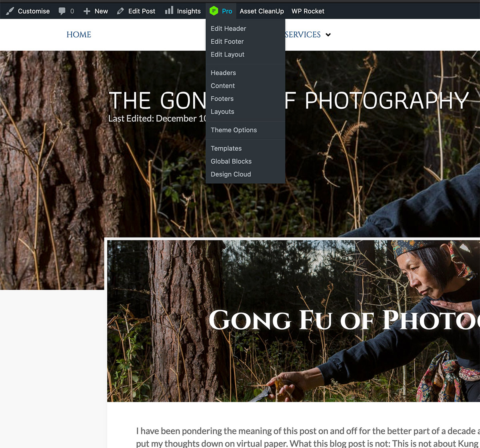Launch Design Cloud from menu

[231, 174]
